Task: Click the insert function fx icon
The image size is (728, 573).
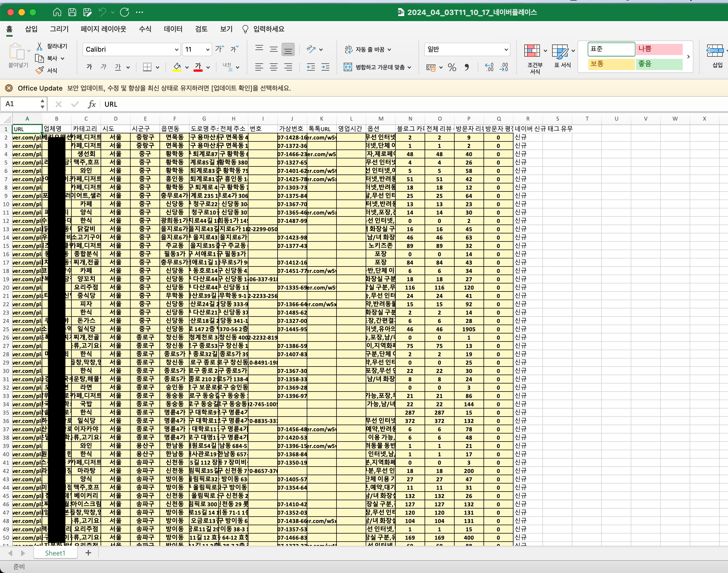Action: pyautogui.click(x=92, y=104)
